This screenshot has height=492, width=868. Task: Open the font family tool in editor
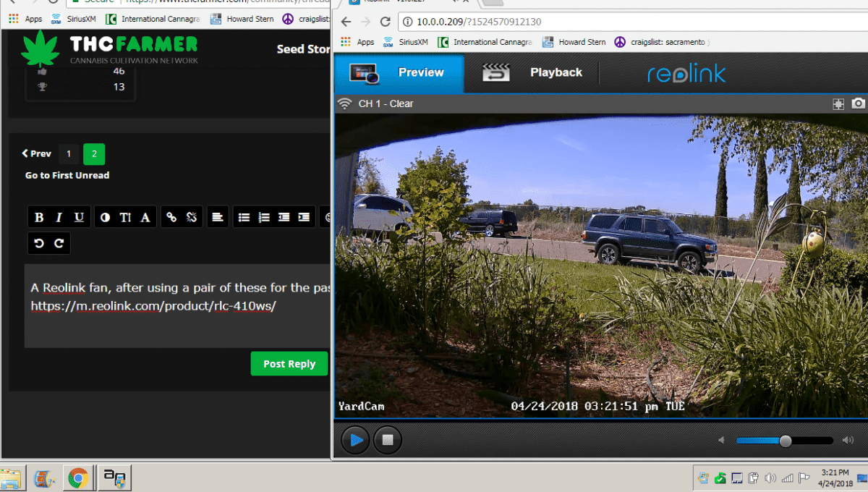[145, 217]
